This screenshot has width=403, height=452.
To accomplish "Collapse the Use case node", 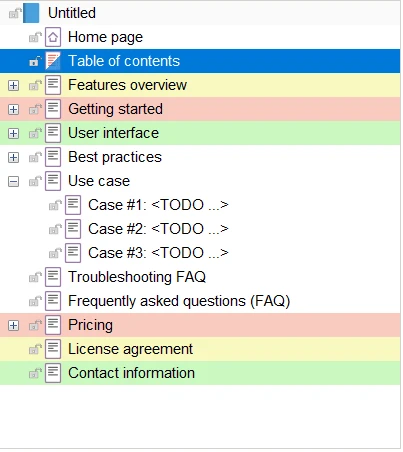I will [13, 182].
